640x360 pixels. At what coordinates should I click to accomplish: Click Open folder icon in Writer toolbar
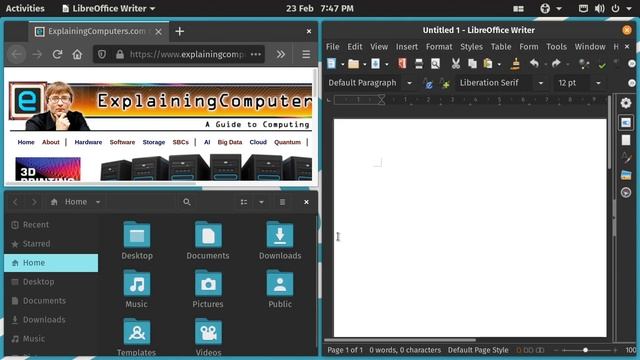coord(353,64)
